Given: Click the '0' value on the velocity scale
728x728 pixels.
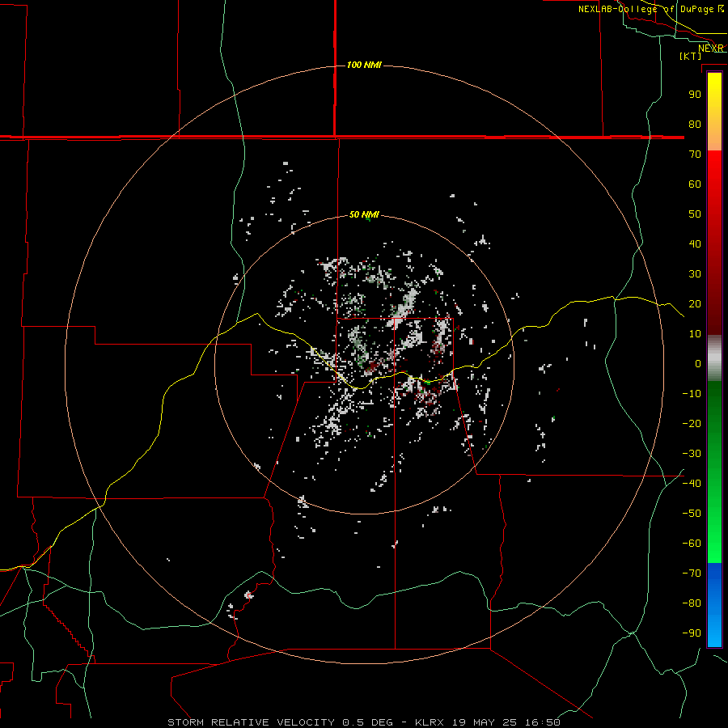Looking at the screenshot, I should 698,363.
